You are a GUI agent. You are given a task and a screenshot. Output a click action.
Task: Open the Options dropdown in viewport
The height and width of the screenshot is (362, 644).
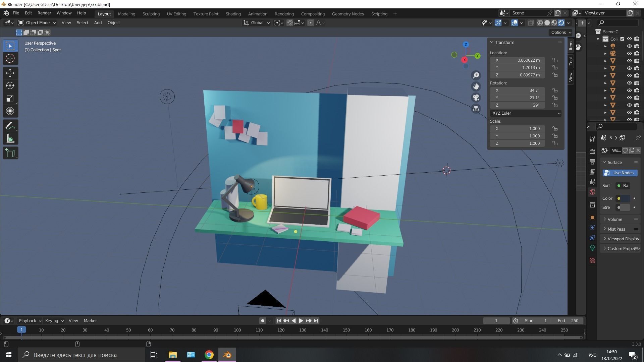click(x=561, y=33)
